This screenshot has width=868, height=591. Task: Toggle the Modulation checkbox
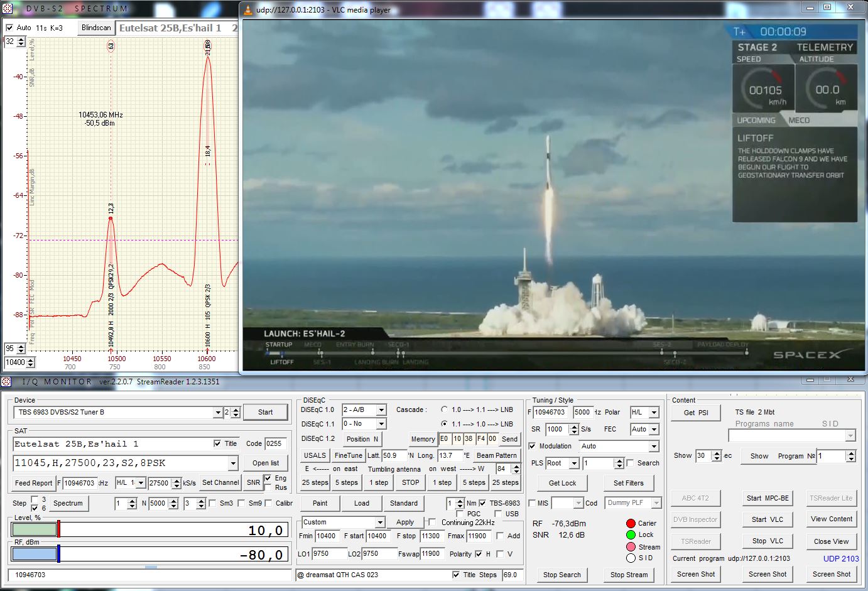tap(532, 446)
